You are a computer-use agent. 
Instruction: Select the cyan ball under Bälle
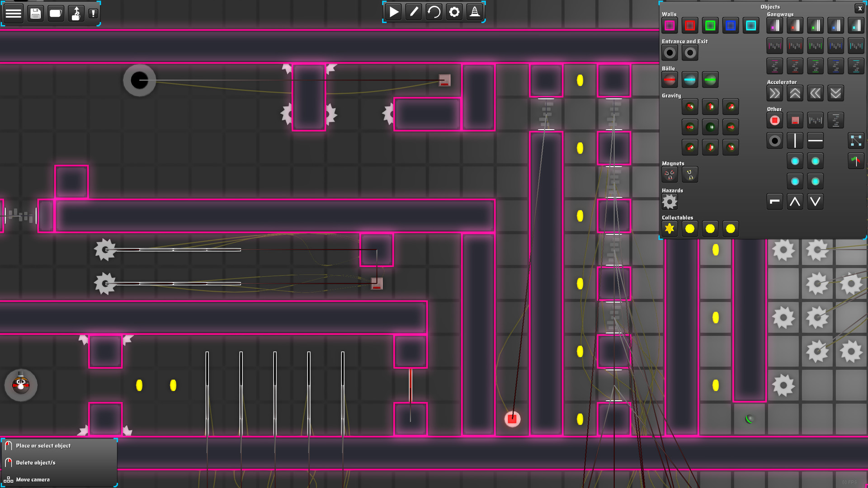point(690,80)
